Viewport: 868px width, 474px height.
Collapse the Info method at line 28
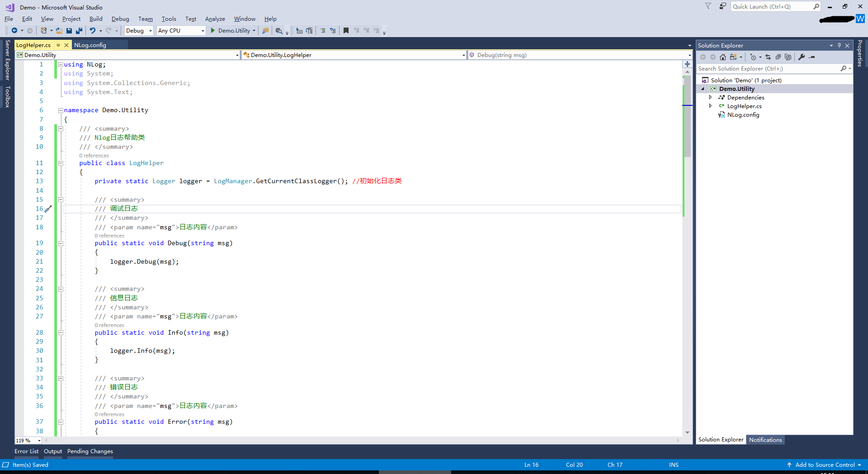[x=61, y=333]
